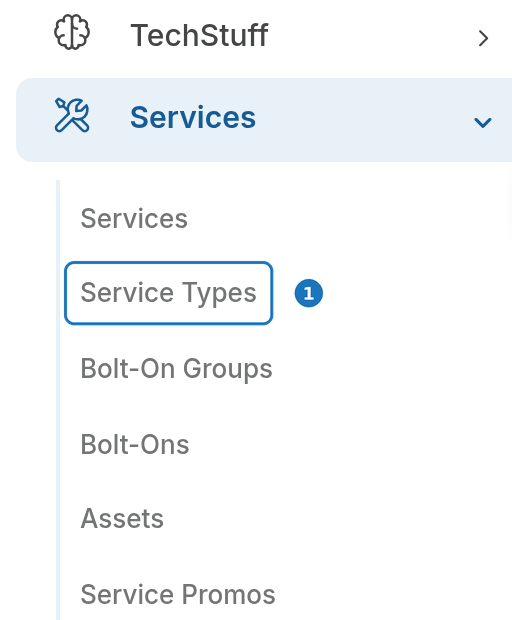Click the TechStuff brain icon
512x620 pixels.
72,32
